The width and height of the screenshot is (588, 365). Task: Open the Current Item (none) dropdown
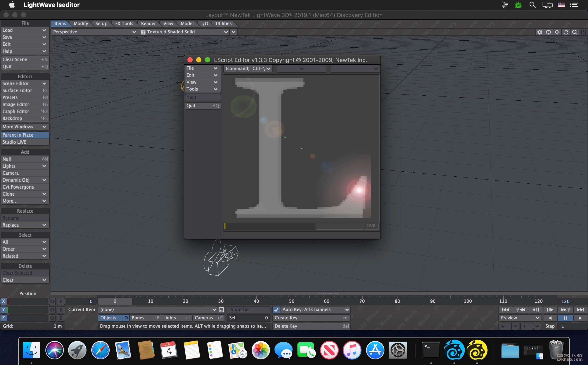(158, 310)
